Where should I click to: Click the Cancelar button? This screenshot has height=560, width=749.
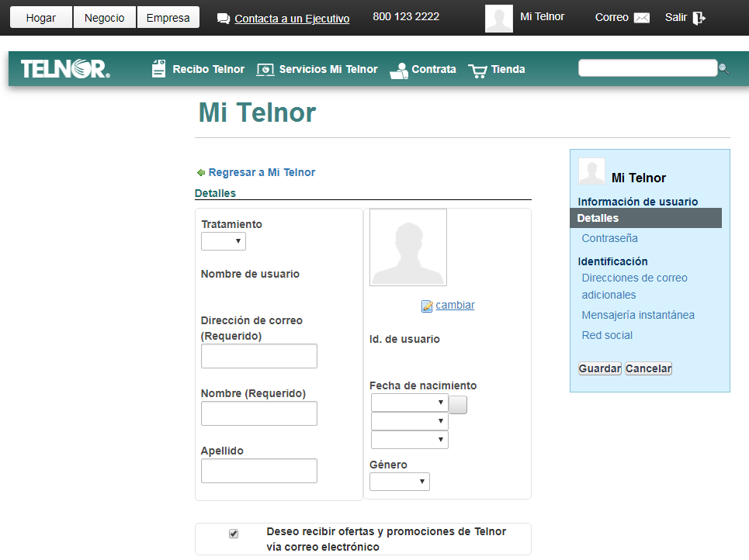(649, 368)
